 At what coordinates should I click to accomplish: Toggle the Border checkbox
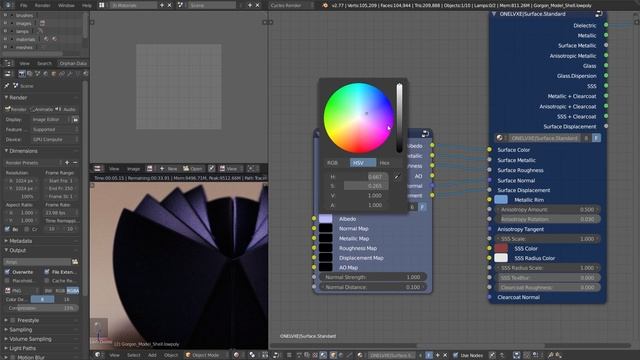7,229
